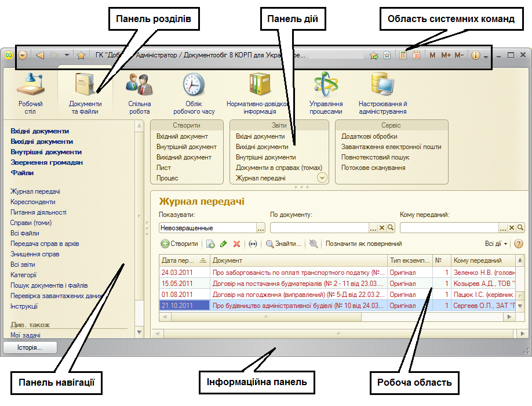This screenshot has width=532, height=406.
Task: Open the calendar icon
Action: click(x=416, y=55)
